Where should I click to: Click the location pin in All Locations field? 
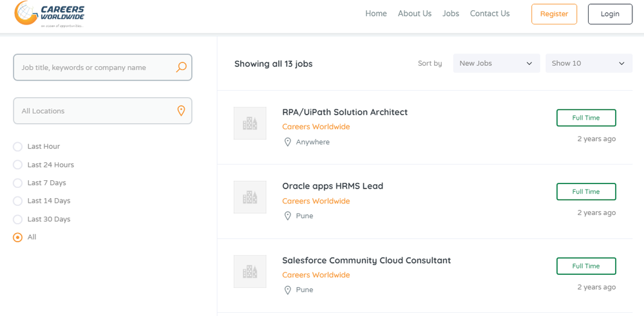pos(182,111)
